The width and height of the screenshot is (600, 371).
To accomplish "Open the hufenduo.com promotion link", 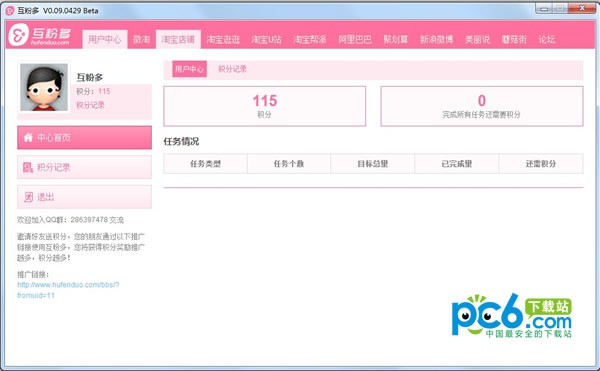I will 68,290.
